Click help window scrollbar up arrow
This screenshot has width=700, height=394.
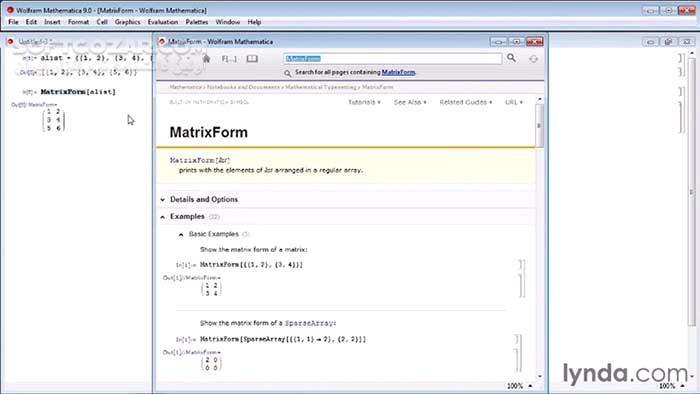pyautogui.click(x=540, y=99)
